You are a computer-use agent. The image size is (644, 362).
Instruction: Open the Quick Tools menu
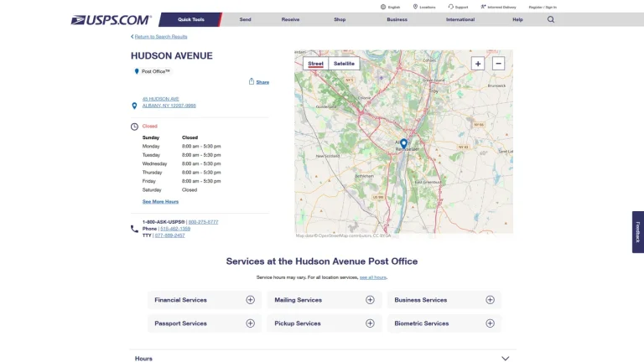tap(190, 19)
